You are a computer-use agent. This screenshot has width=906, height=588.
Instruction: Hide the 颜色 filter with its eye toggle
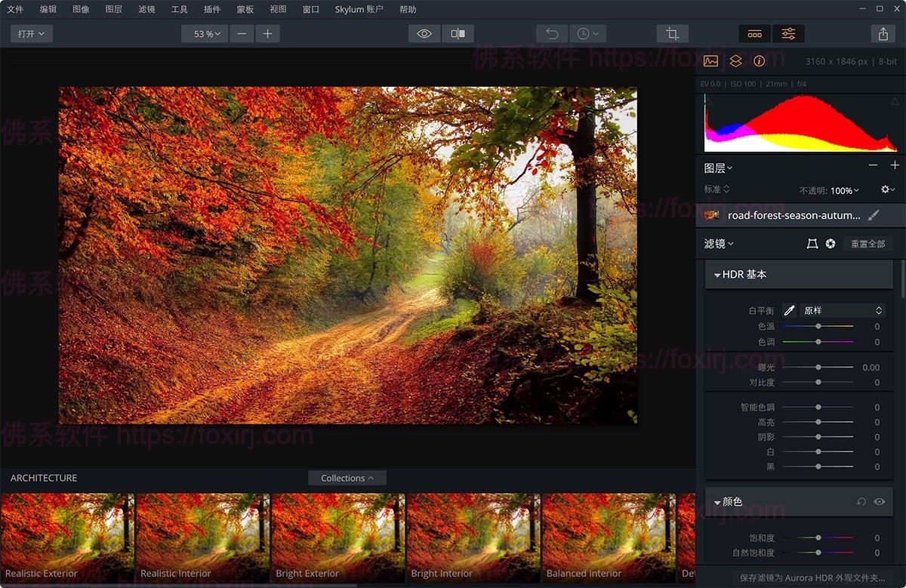(878, 501)
